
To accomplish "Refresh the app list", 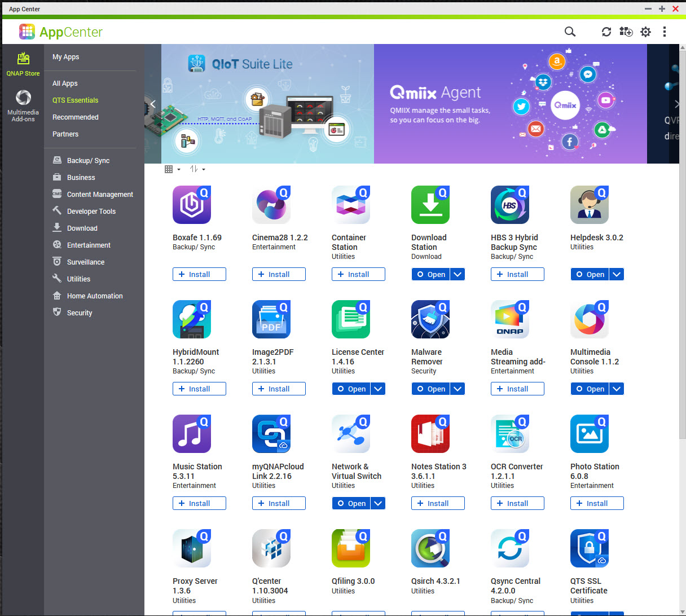I will tap(606, 32).
